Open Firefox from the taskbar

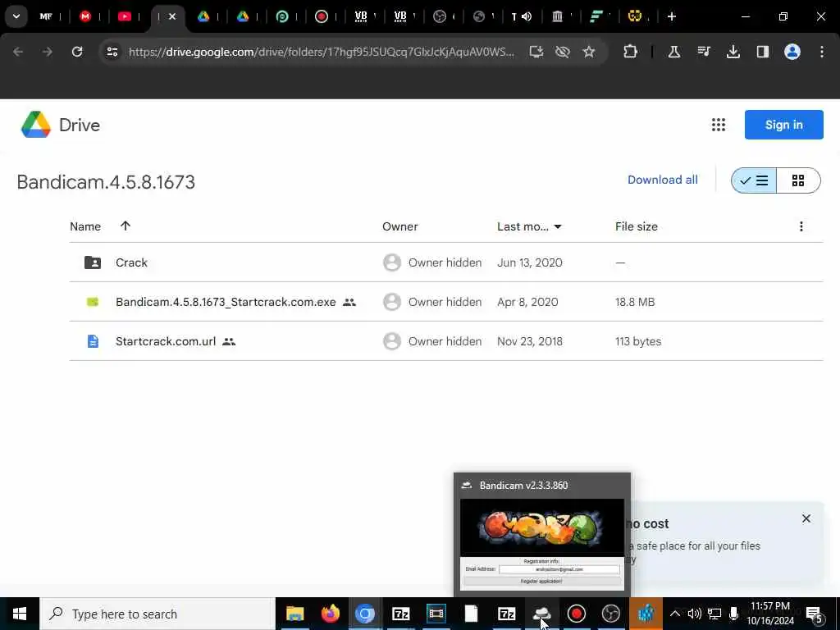330,614
